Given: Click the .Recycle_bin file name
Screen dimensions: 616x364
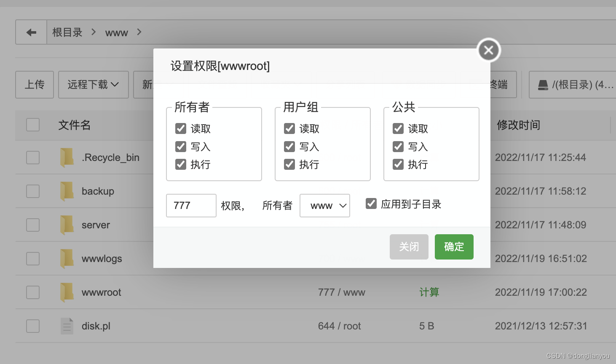Looking at the screenshot, I should (x=110, y=158).
